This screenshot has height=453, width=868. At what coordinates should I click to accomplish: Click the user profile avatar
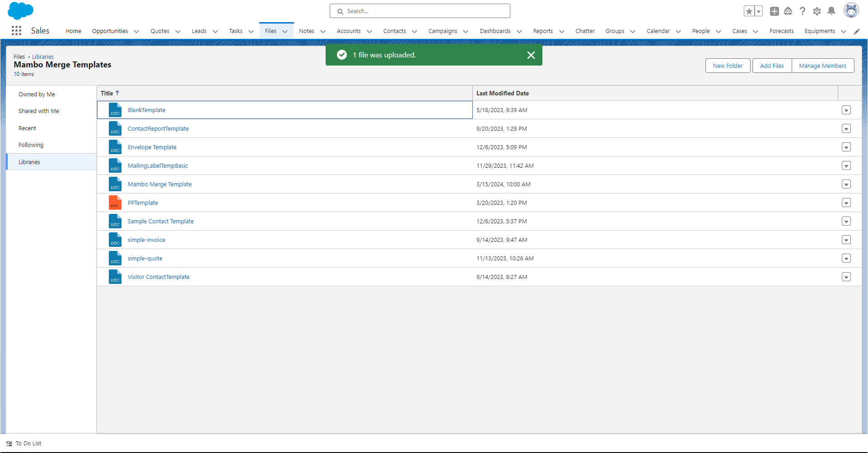(x=851, y=10)
